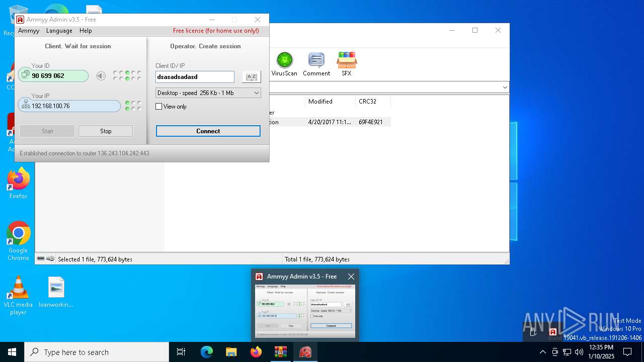Click the disabled Start button

point(47,131)
